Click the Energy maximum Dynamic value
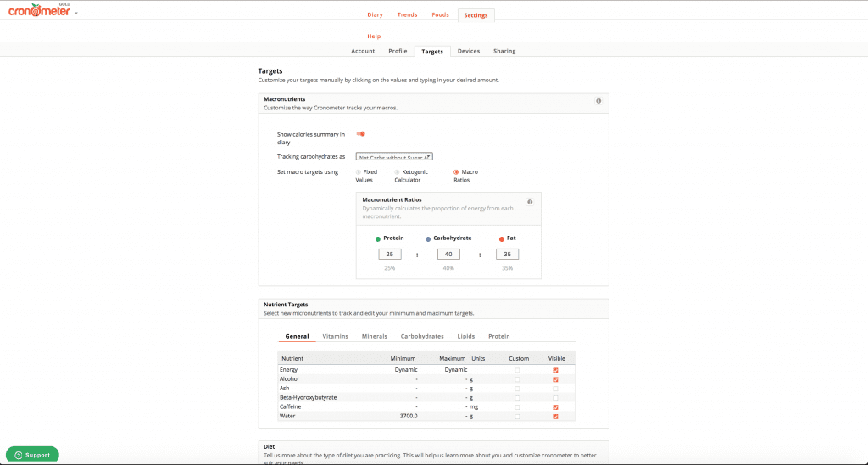The width and height of the screenshot is (868, 465). click(455, 370)
